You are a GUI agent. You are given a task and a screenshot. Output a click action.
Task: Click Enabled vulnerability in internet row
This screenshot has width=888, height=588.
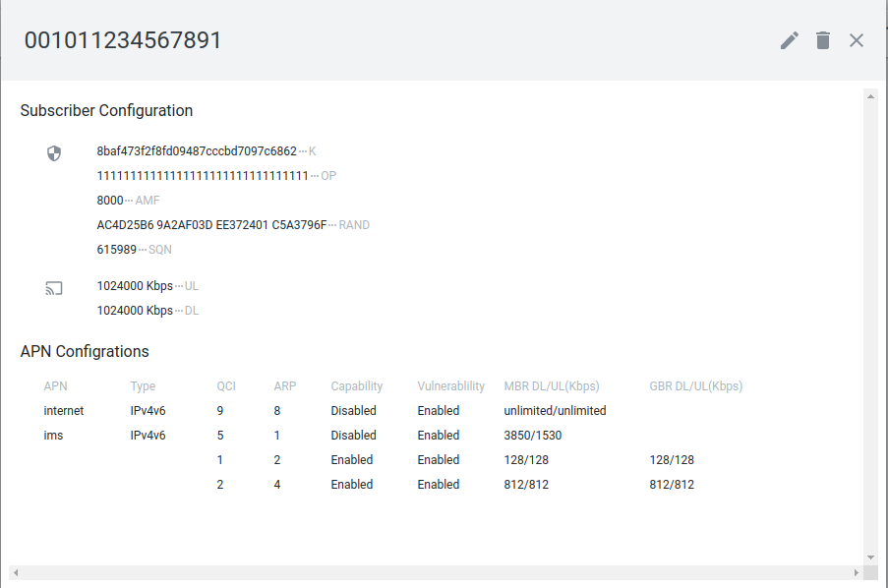439,411
